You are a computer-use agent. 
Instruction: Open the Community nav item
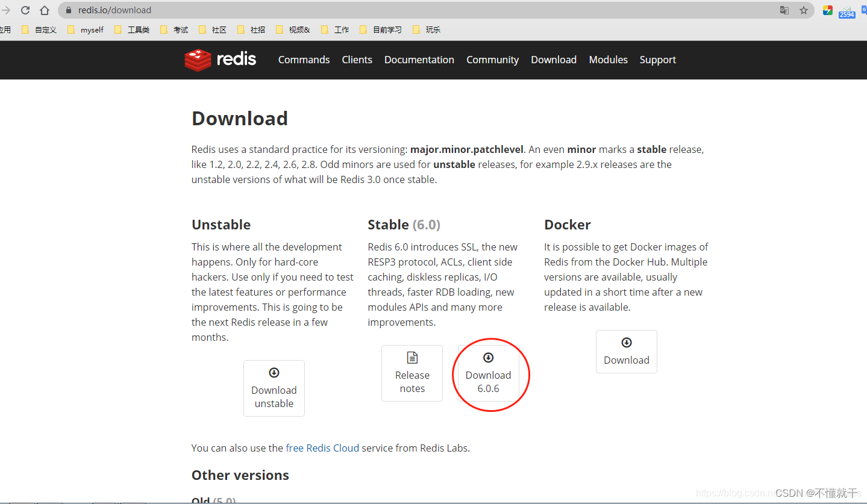point(492,60)
